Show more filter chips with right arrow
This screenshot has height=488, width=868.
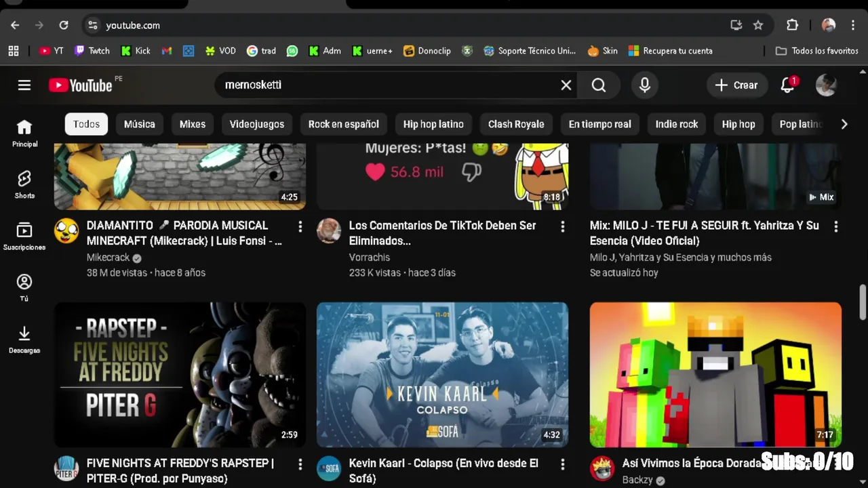(844, 124)
